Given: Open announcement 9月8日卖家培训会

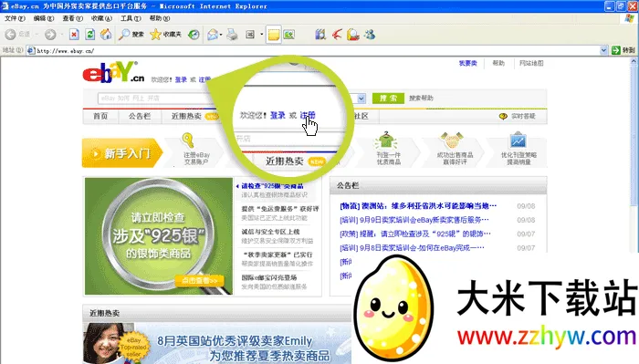Looking at the screenshot, I should coord(412,248).
